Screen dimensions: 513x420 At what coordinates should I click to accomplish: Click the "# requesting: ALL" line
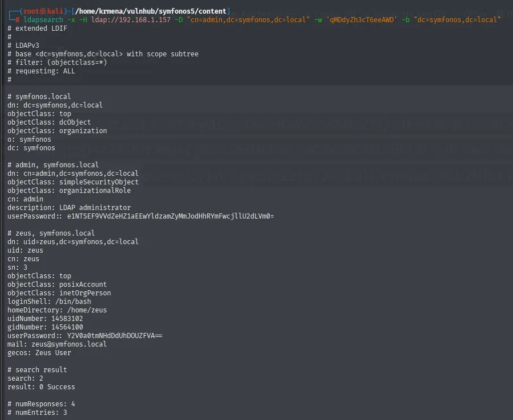coord(41,71)
